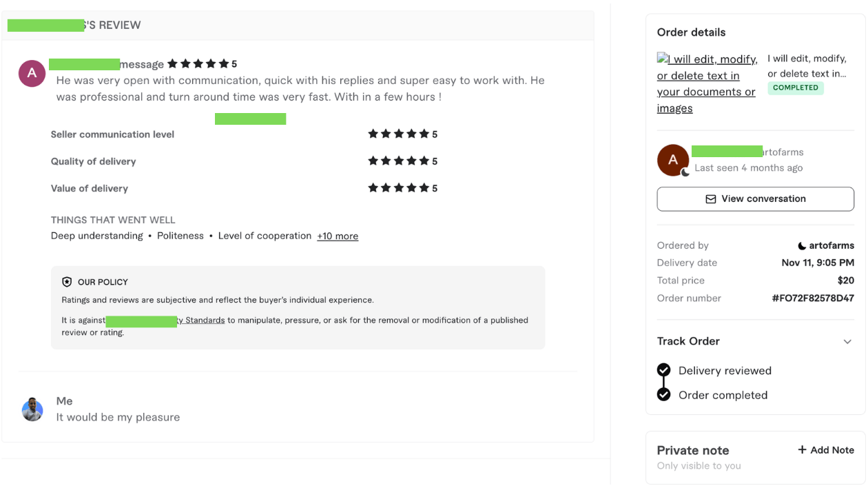868x488 pixels.
Task: Click the Value of delivery star rating
Action: pos(399,188)
